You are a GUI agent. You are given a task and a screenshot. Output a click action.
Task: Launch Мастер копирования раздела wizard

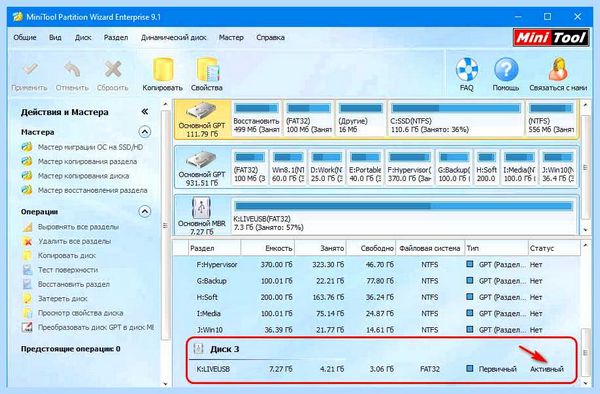(x=87, y=161)
